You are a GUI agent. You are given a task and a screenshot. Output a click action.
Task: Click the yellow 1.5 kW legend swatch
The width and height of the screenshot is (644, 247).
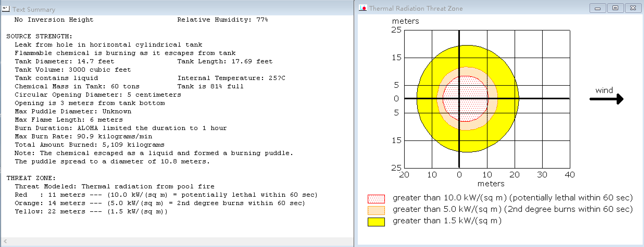click(376, 222)
